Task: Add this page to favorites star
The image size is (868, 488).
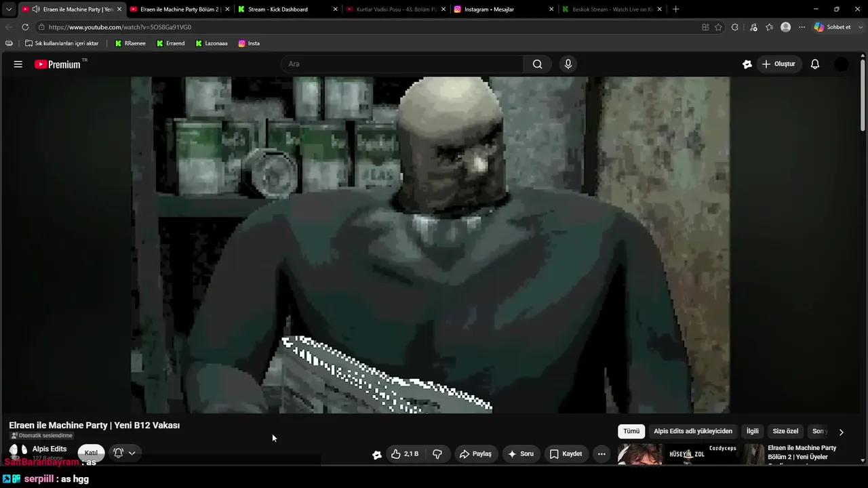Action: 718,27
